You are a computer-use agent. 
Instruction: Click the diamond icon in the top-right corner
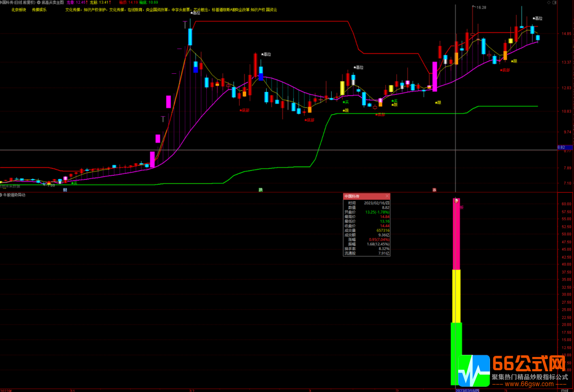tap(548, 2)
